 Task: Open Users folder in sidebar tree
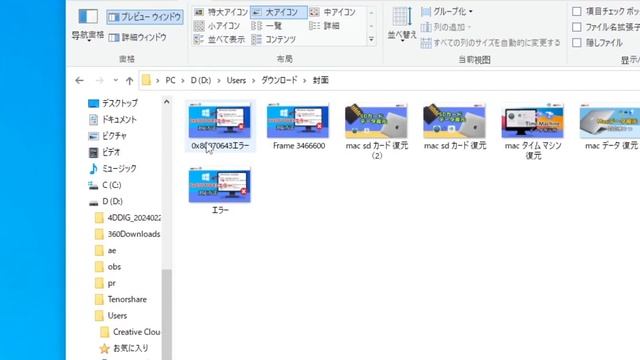(x=111, y=316)
